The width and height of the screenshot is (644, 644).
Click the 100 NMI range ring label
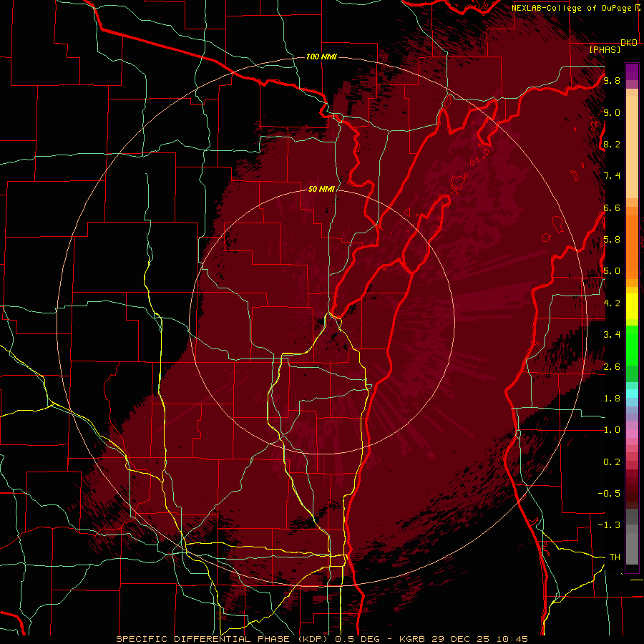321,57
